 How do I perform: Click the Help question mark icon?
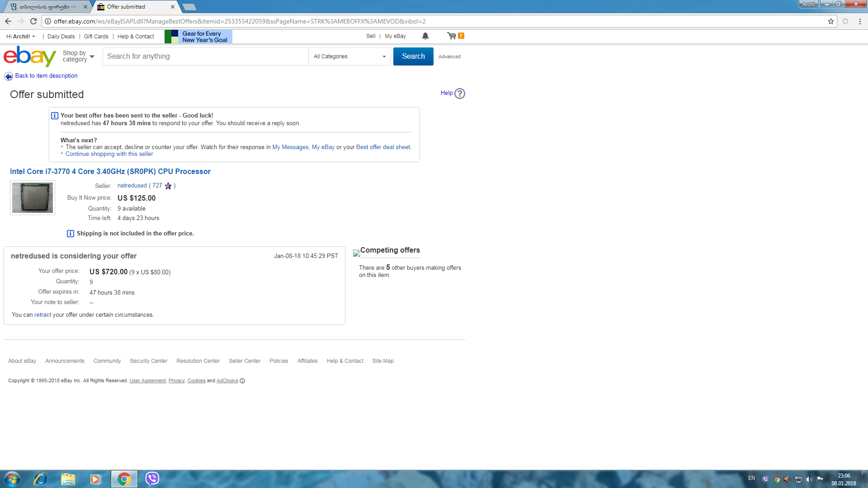[459, 94]
